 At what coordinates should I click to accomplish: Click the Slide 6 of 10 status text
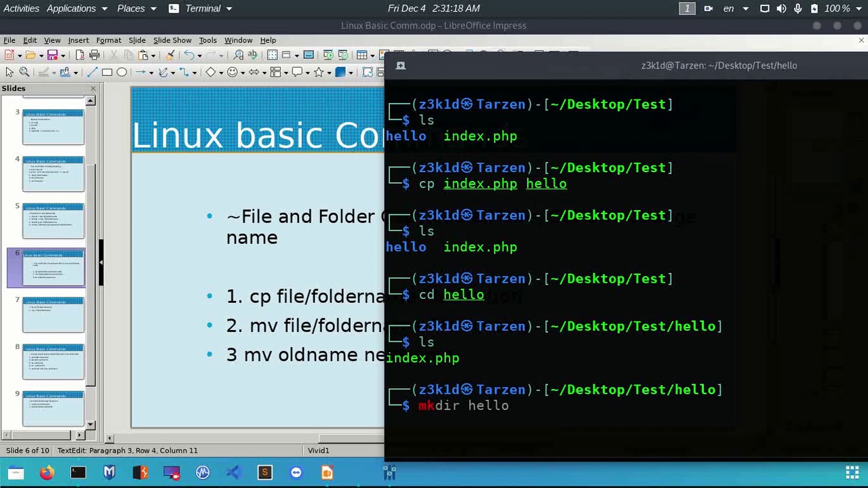click(x=27, y=450)
